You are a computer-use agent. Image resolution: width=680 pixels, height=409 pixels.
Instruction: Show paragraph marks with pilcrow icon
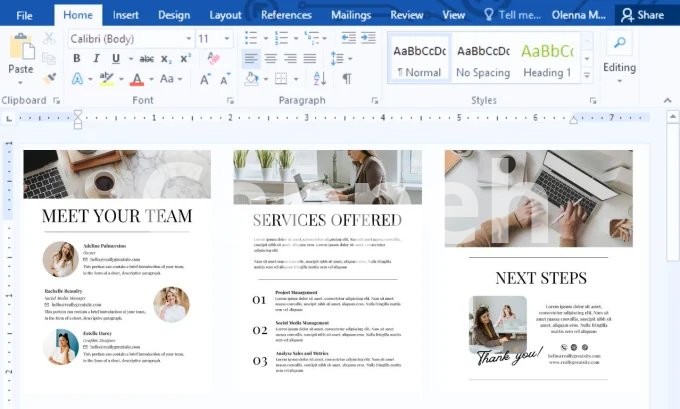pyautogui.click(x=347, y=79)
